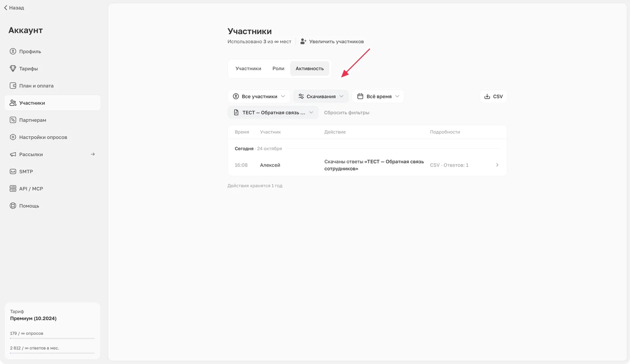The width and height of the screenshot is (630, 364).
Task: Click the Настройки опросов hexagon icon
Action: (x=13, y=137)
